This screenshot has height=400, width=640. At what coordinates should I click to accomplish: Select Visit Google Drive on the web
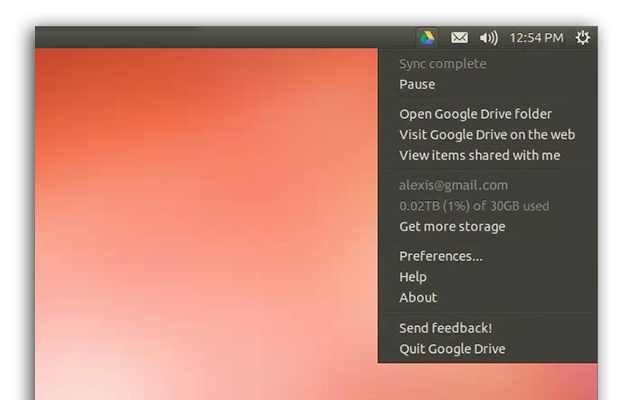click(x=487, y=135)
